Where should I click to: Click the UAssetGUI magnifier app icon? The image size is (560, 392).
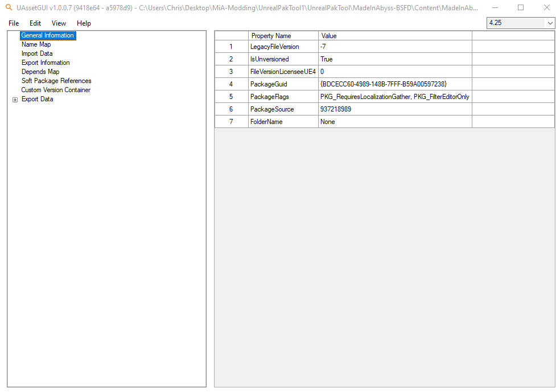click(9, 8)
